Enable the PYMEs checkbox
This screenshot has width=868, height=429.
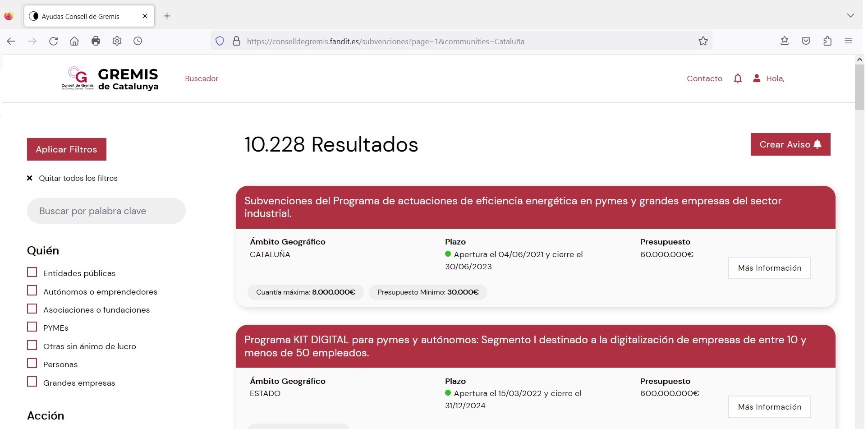32,327
